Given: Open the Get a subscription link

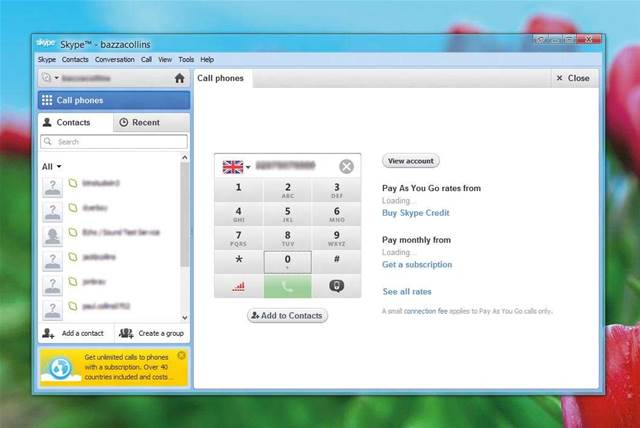Looking at the screenshot, I should click(x=417, y=264).
